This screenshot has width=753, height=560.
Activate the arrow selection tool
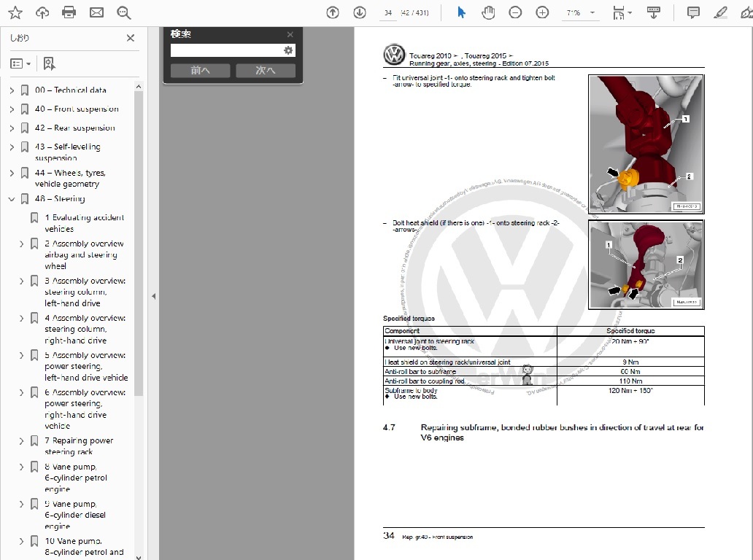461,12
